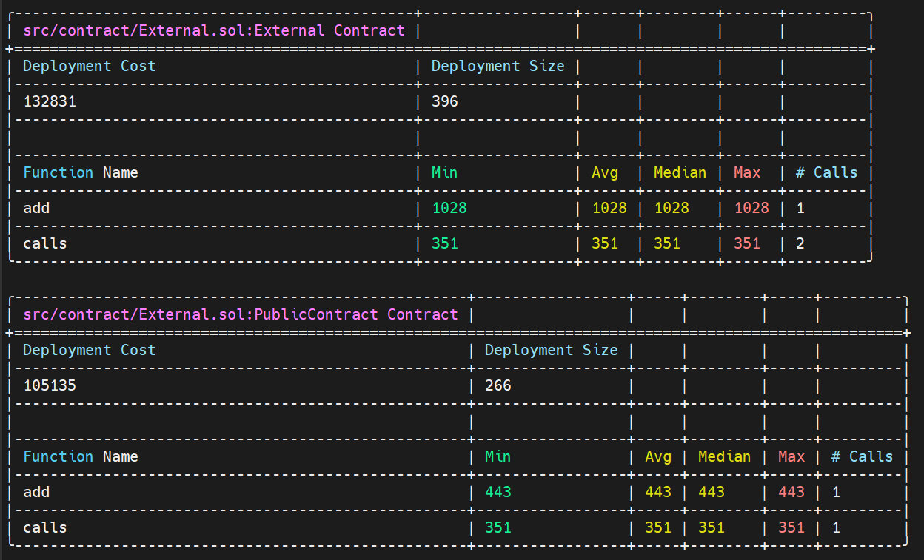Select green Min value 1028 in add row
Screen dimensions: 924x560
click(x=449, y=208)
